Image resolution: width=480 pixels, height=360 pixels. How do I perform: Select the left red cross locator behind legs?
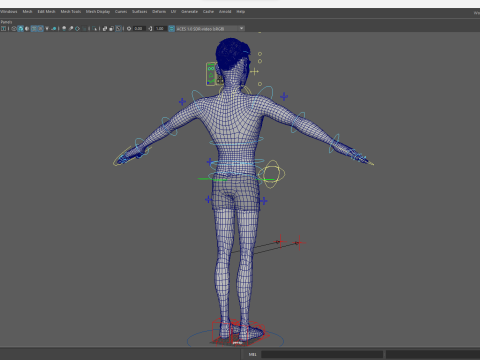click(x=280, y=241)
